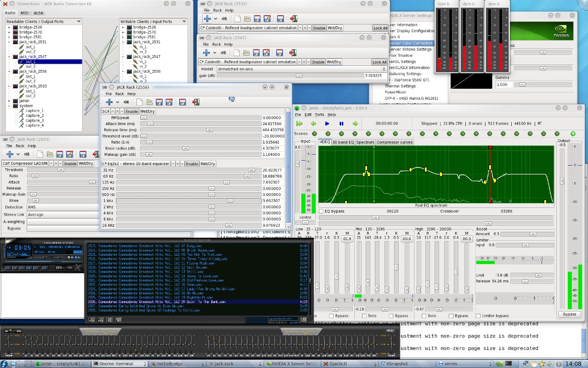The height and width of the screenshot is (368, 588).
Task: Click Wet/Dry button for SC4 plugin
Action: pyautogui.click(x=147, y=111)
